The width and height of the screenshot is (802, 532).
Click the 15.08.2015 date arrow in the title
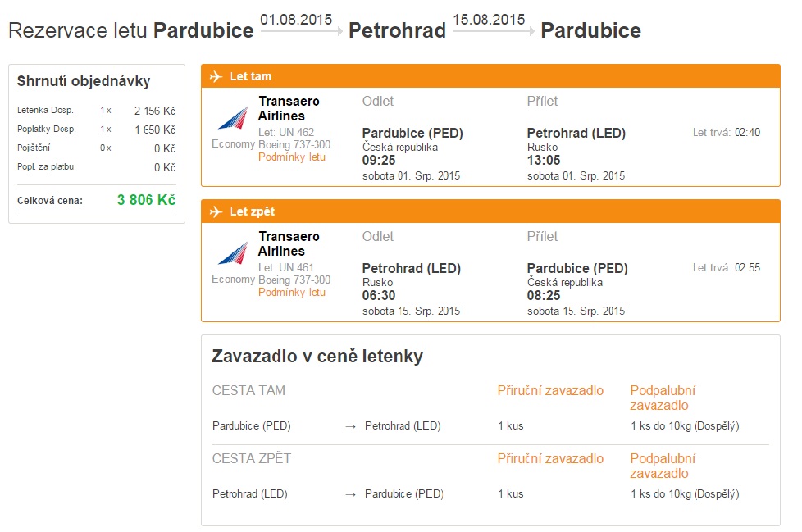pos(494,32)
